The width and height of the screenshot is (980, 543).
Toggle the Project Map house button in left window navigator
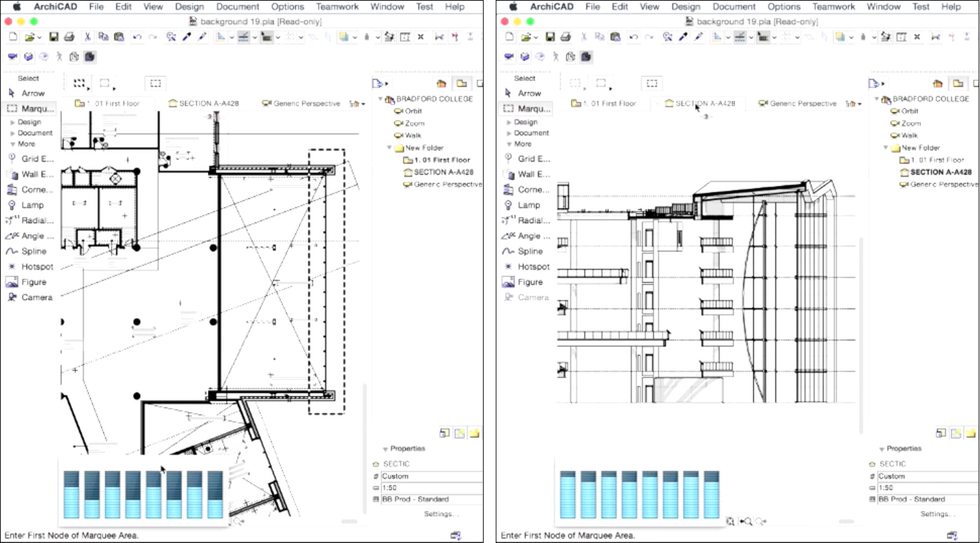click(442, 84)
